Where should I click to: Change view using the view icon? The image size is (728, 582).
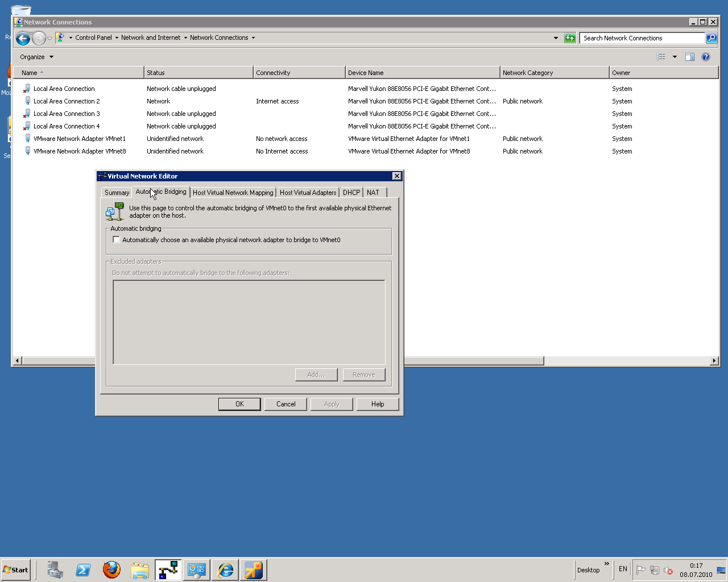(660, 57)
